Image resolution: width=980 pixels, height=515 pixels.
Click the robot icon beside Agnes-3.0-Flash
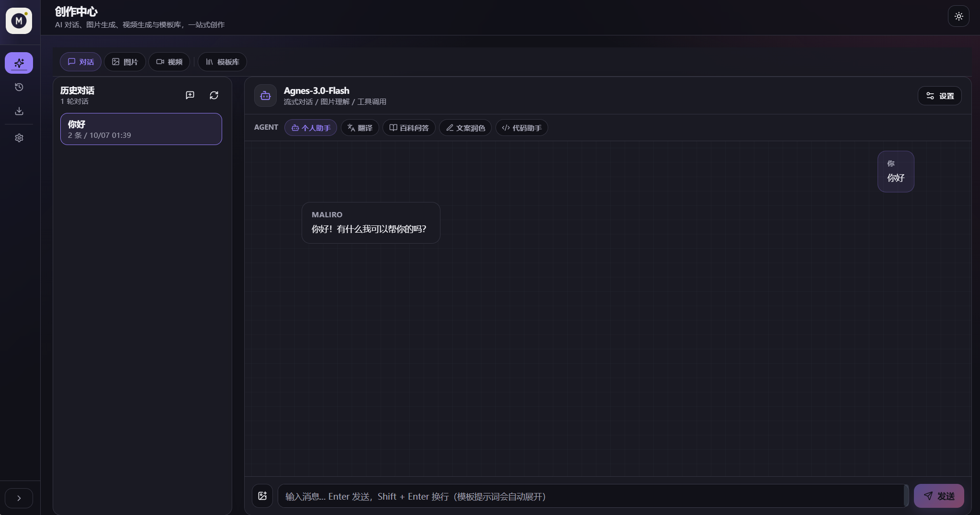coord(265,96)
